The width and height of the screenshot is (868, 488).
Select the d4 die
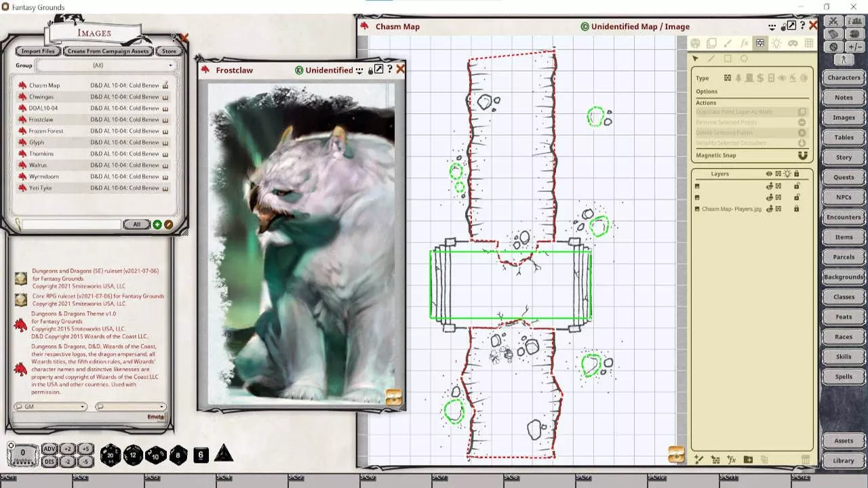coord(224,453)
